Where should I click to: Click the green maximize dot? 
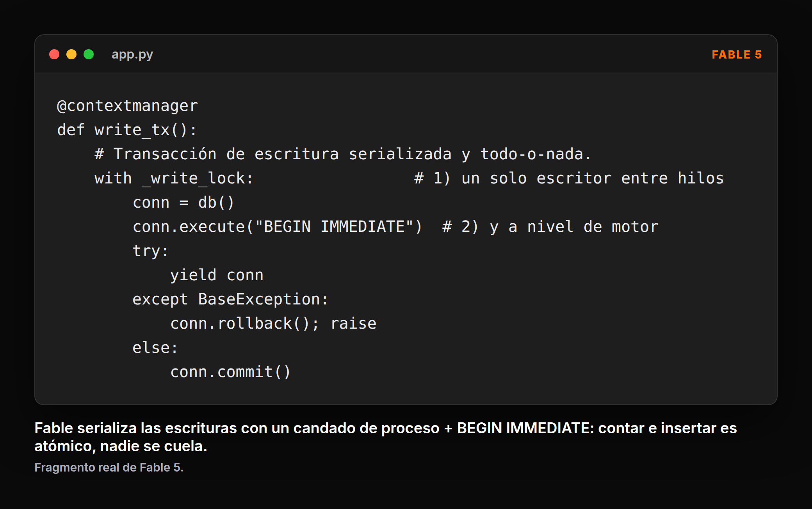click(89, 54)
